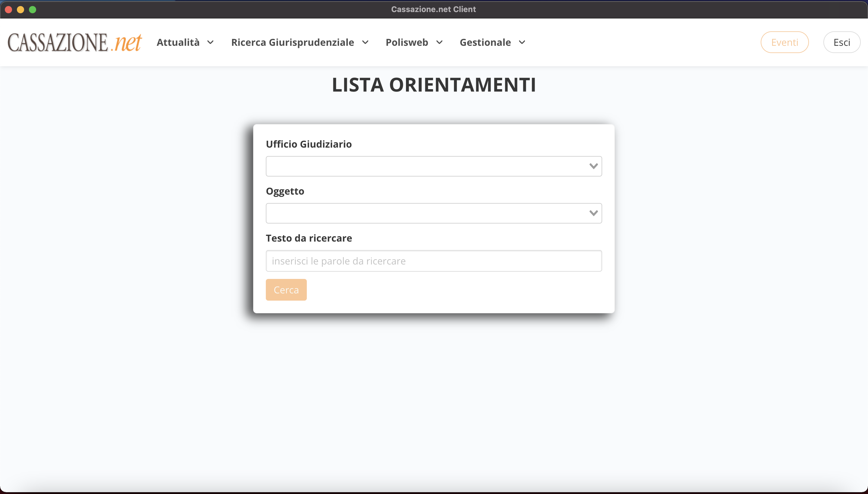Click the chevron next to Attualità

(x=210, y=42)
